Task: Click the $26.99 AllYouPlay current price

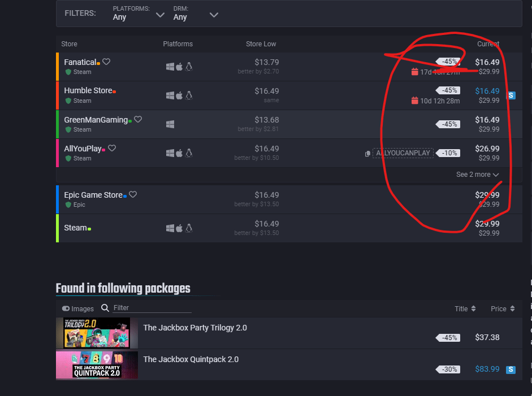Action: (487, 149)
